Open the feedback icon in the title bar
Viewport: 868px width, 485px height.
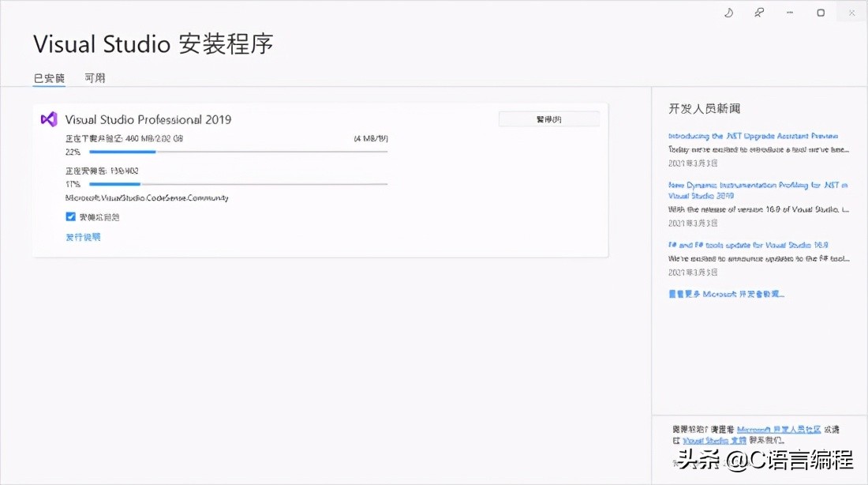pos(758,12)
